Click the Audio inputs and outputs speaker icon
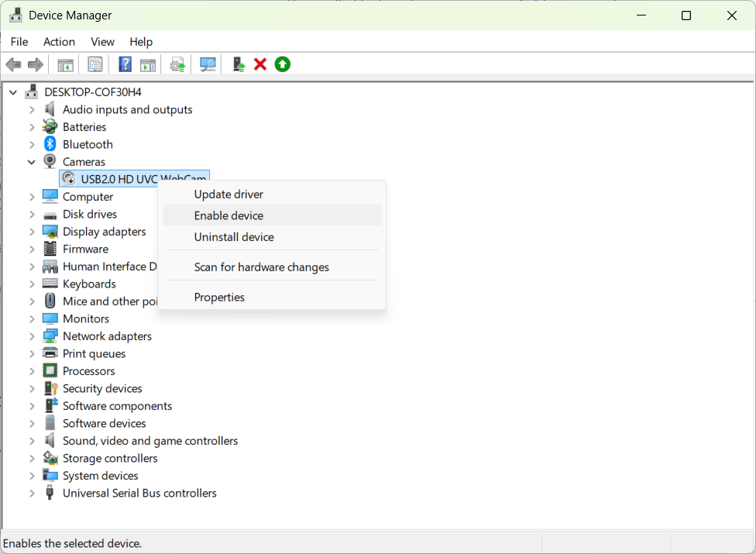 click(50, 109)
